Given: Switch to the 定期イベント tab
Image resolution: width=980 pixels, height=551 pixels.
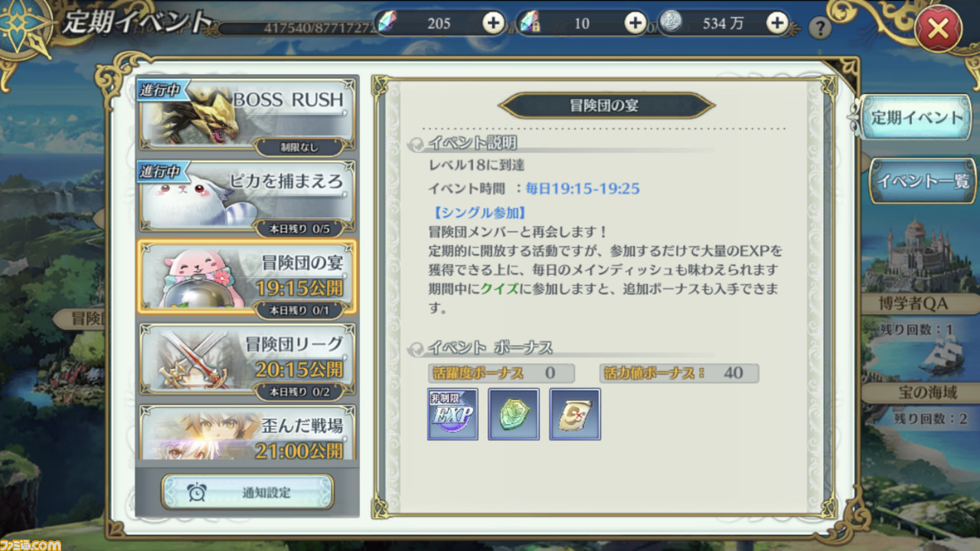Looking at the screenshot, I should tap(916, 117).
